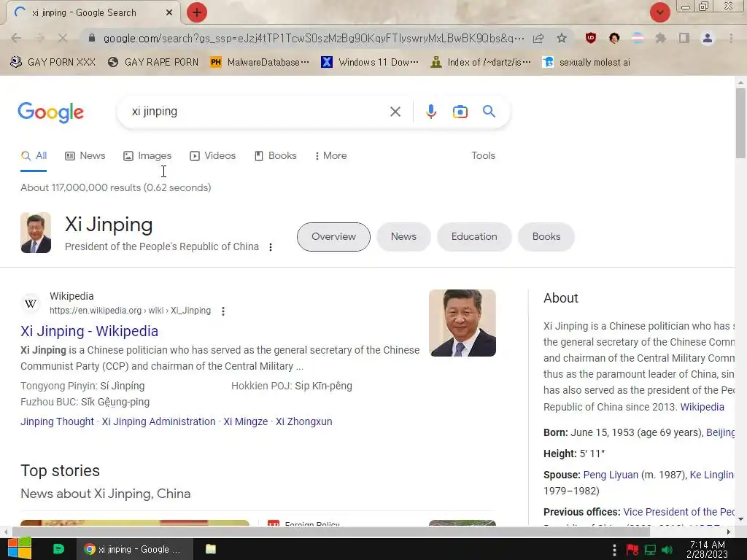Share this page using the share icon

coord(539,38)
